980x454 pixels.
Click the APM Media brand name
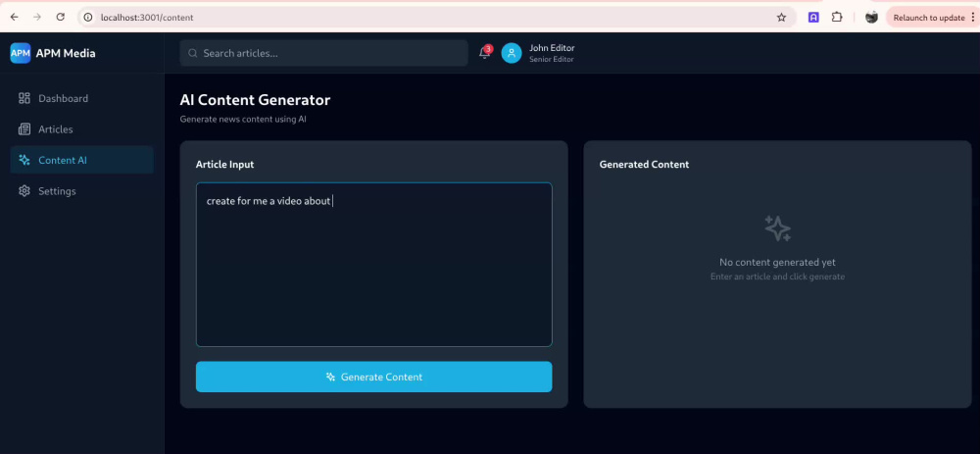click(66, 53)
